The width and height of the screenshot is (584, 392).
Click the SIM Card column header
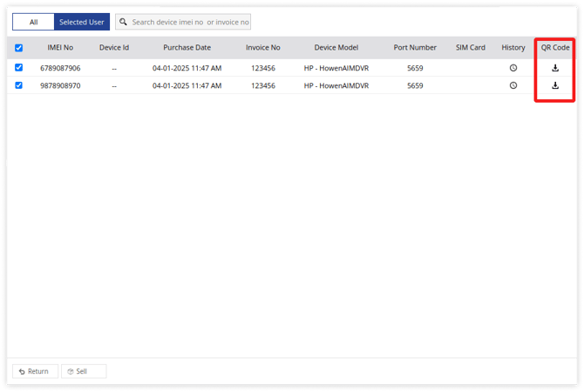tap(470, 47)
